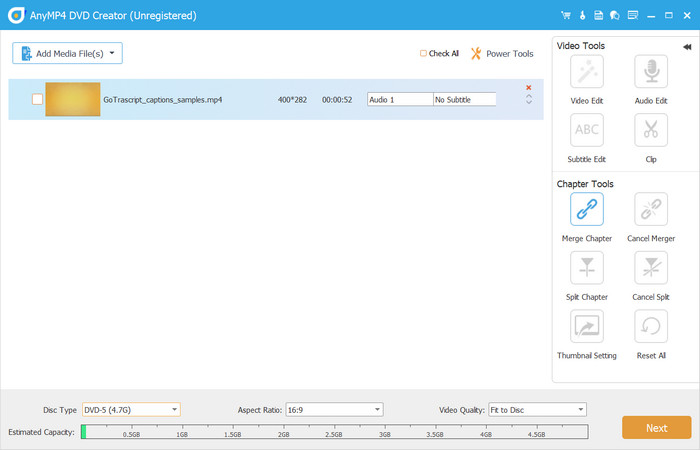This screenshot has height=450, width=700.
Task: Move the video item down with arrow
Action: point(529,102)
